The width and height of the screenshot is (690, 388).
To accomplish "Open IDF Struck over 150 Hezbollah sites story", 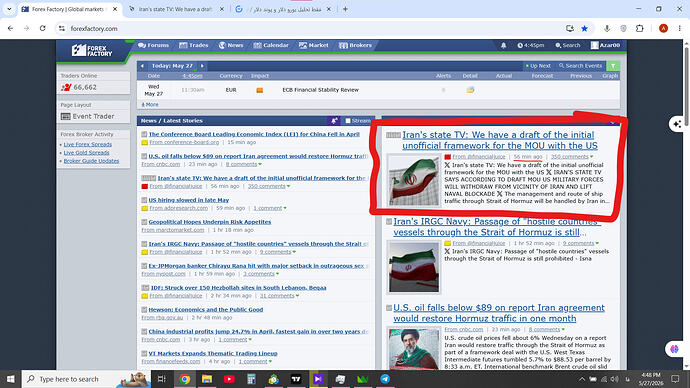I will point(238,288).
